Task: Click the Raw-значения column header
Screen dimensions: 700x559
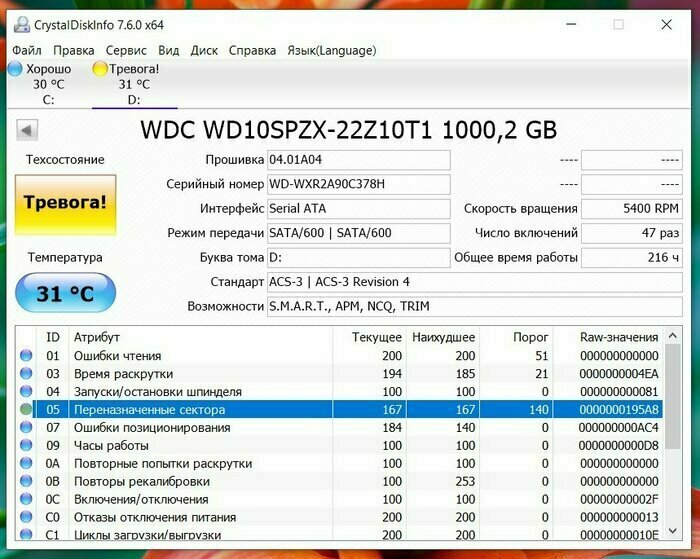Action: 608,337
